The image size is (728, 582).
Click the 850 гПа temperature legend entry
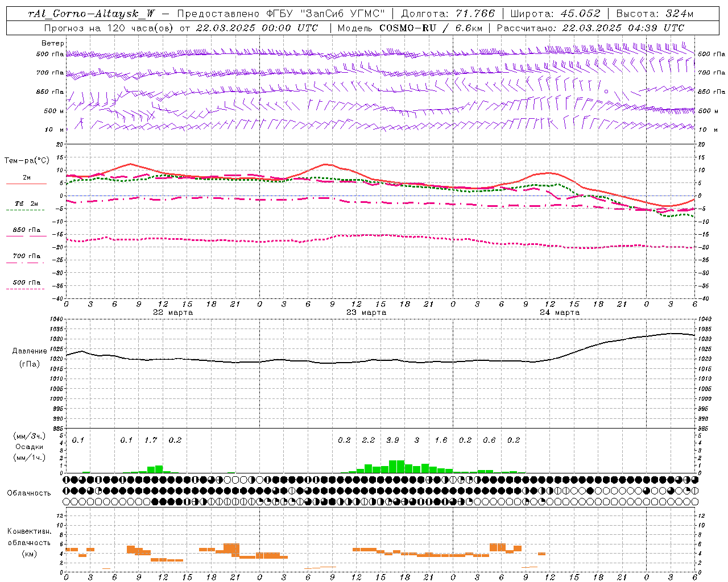tap(26, 230)
